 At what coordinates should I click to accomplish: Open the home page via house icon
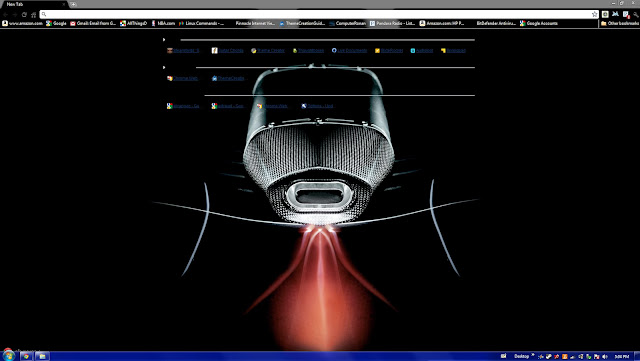pos(33,14)
